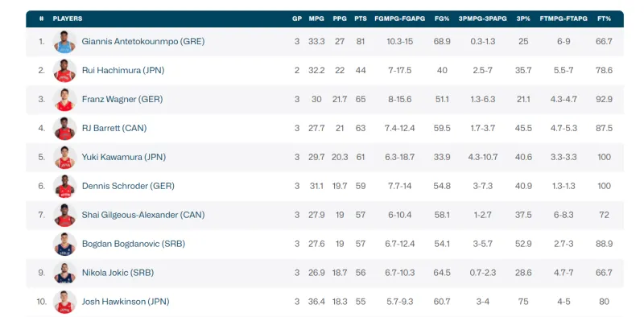
Task: Open Josh Hawkinson (JPN) player link
Action: (x=126, y=302)
